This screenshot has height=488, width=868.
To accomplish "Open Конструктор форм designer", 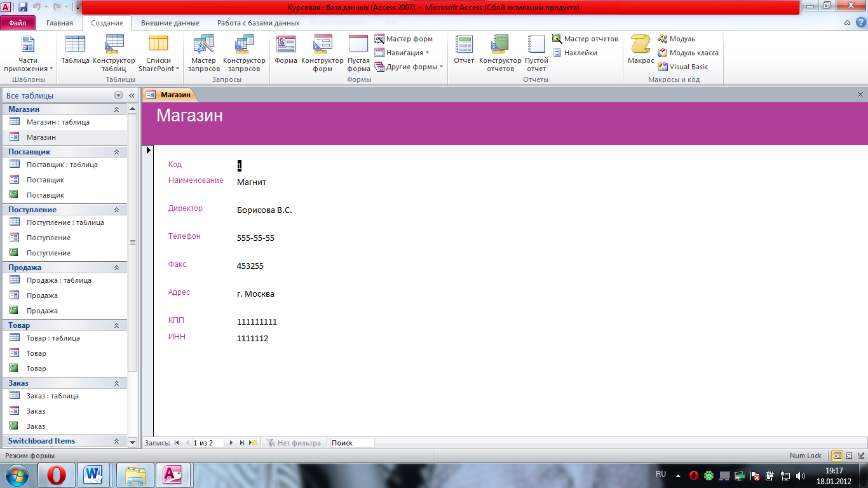I will (x=323, y=54).
